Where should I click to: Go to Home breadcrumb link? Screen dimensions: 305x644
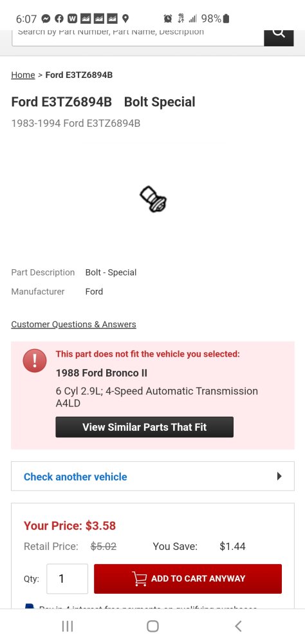click(x=23, y=75)
